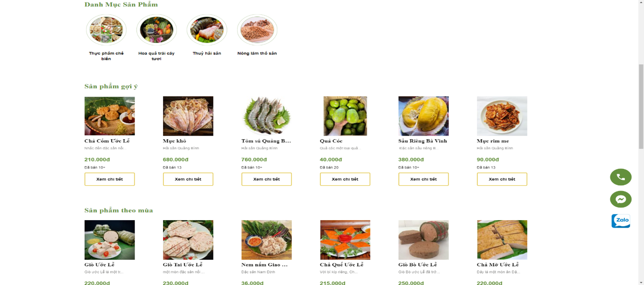Click Xem chi tiết for Chả Cốm Ước Lễ
Viewport: 644px width, 285px height.
(109, 179)
